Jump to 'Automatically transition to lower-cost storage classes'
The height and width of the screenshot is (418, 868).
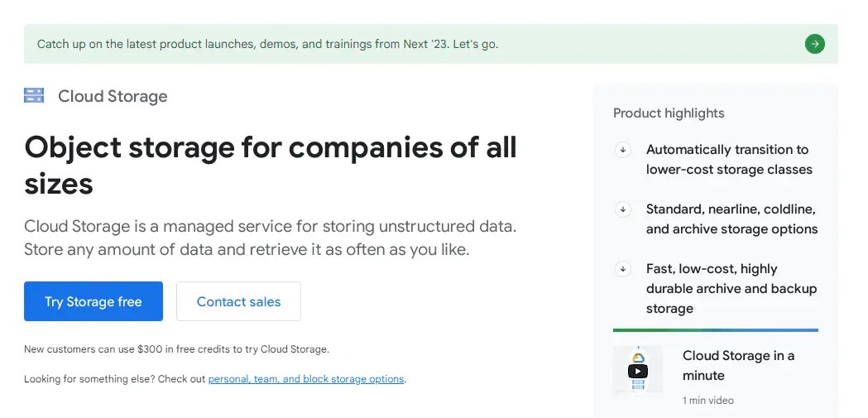(x=728, y=160)
